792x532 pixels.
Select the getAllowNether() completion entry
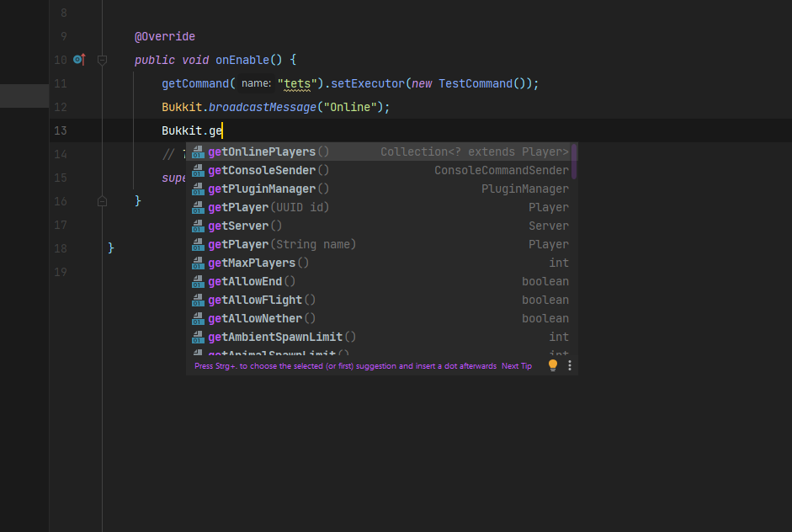pyautogui.click(x=262, y=318)
